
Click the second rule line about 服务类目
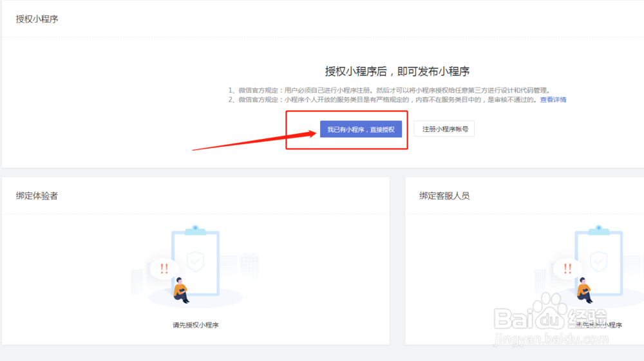click(x=384, y=100)
